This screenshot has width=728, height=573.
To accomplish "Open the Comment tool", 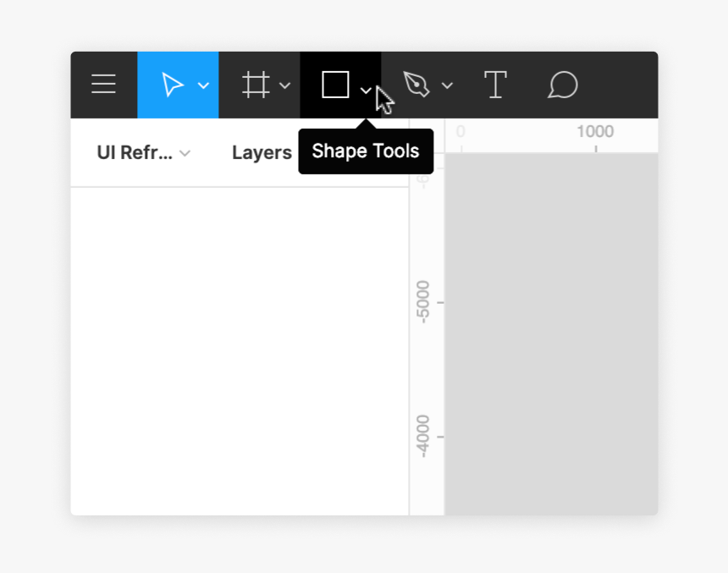I will 562,84.
